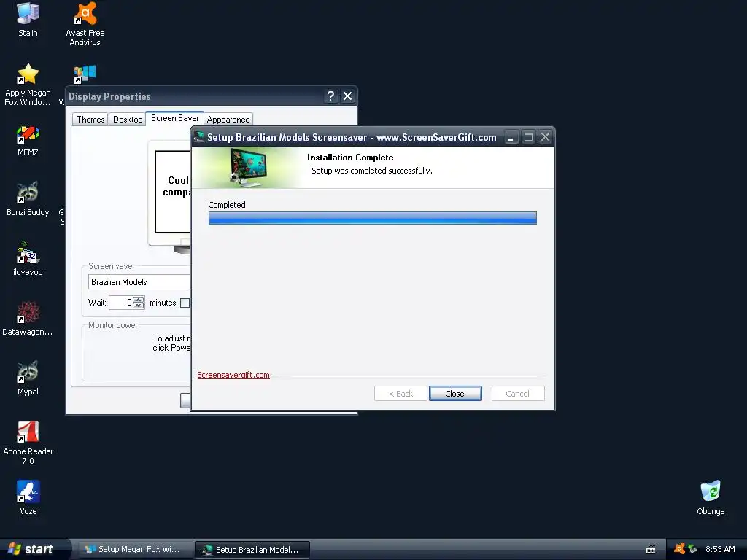Click the Completed progress bar
The width and height of the screenshot is (747, 560).
pos(373,218)
